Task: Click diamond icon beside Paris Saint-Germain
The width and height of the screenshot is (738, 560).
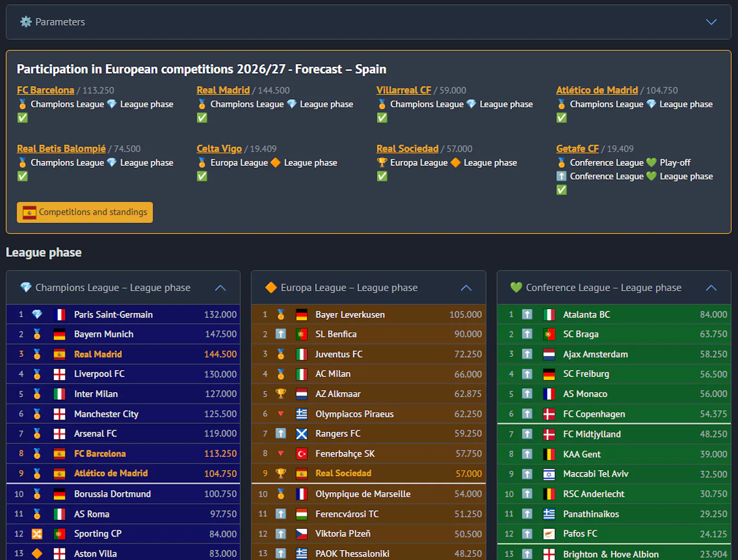Action: tap(37, 314)
